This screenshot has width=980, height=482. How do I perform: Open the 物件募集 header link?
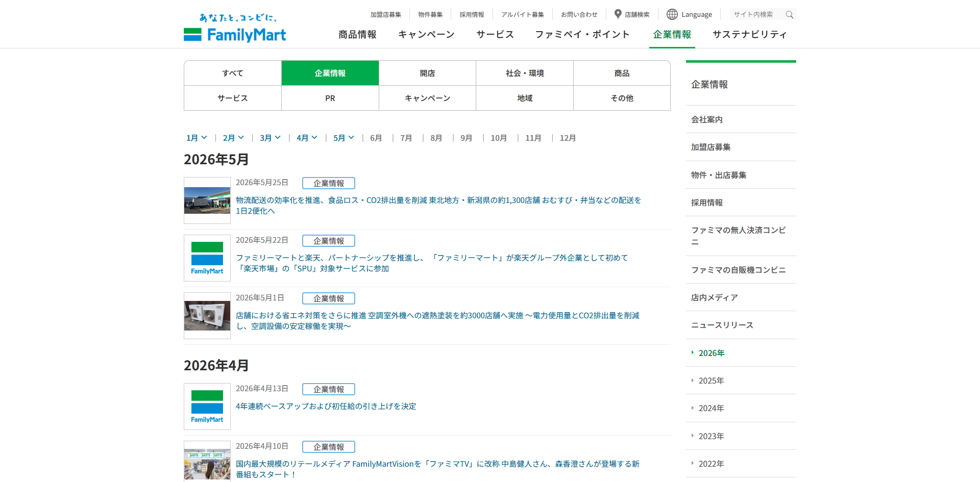click(x=430, y=15)
